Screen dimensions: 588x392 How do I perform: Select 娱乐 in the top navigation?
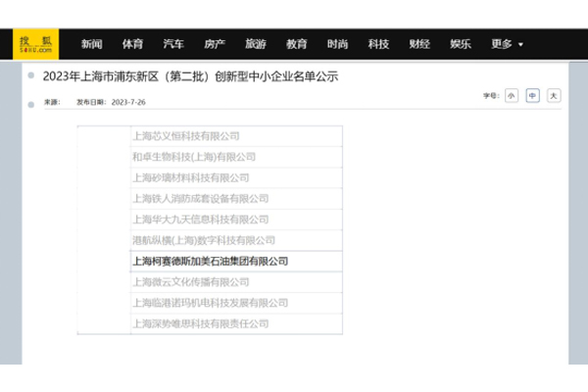click(x=462, y=44)
